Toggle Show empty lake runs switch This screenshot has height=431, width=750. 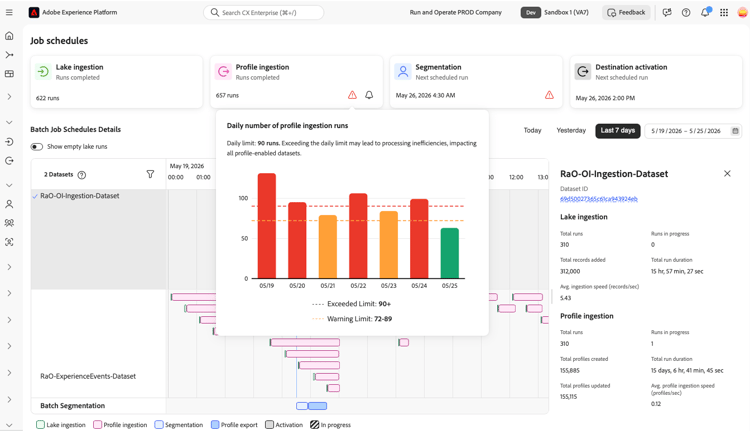[37, 146]
